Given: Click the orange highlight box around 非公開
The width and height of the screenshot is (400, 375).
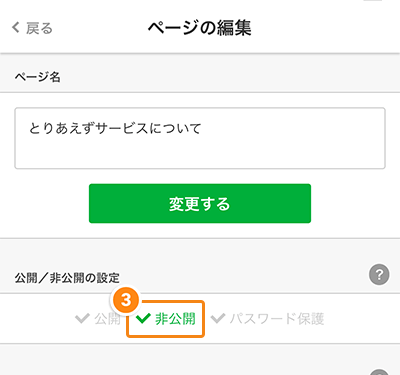Looking at the screenshot, I should (x=165, y=319).
